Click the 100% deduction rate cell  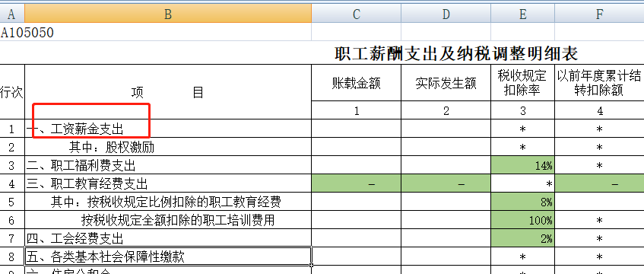tap(522, 220)
